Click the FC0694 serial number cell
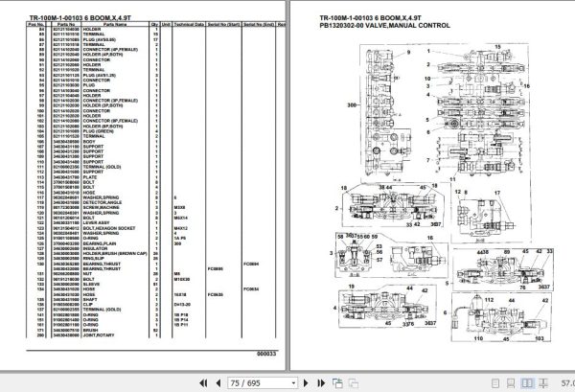 click(251, 264)
